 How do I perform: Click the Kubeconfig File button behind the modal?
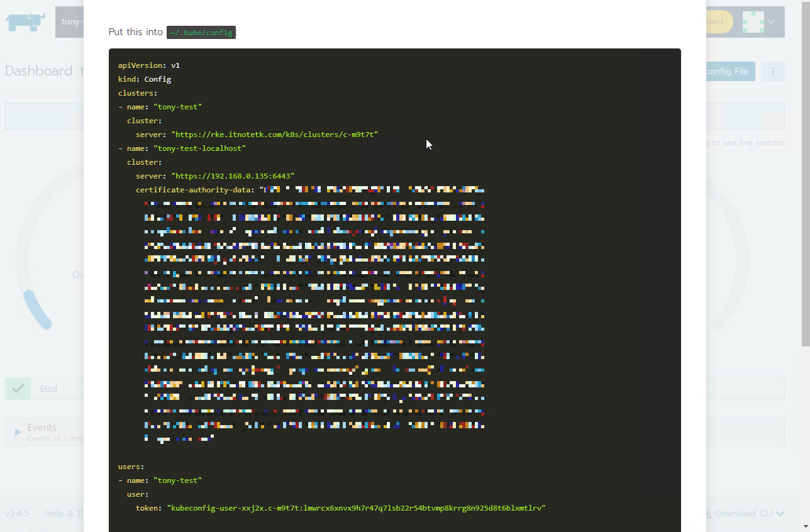(x=730, y=71)
